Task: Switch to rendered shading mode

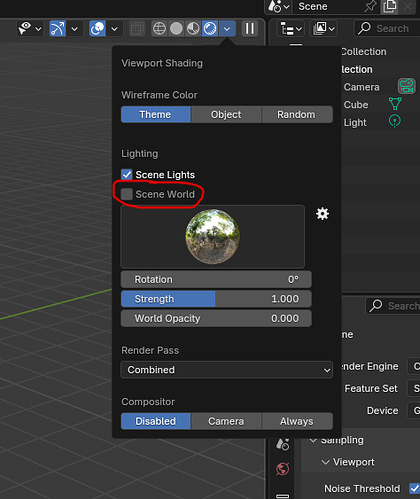Action: [210, 29]
